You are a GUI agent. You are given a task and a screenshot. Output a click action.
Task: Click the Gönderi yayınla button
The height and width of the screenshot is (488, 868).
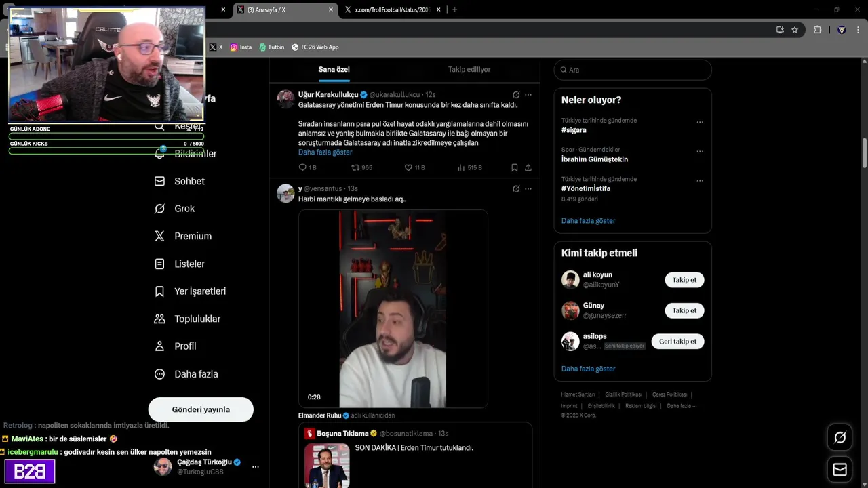point(201,409)
